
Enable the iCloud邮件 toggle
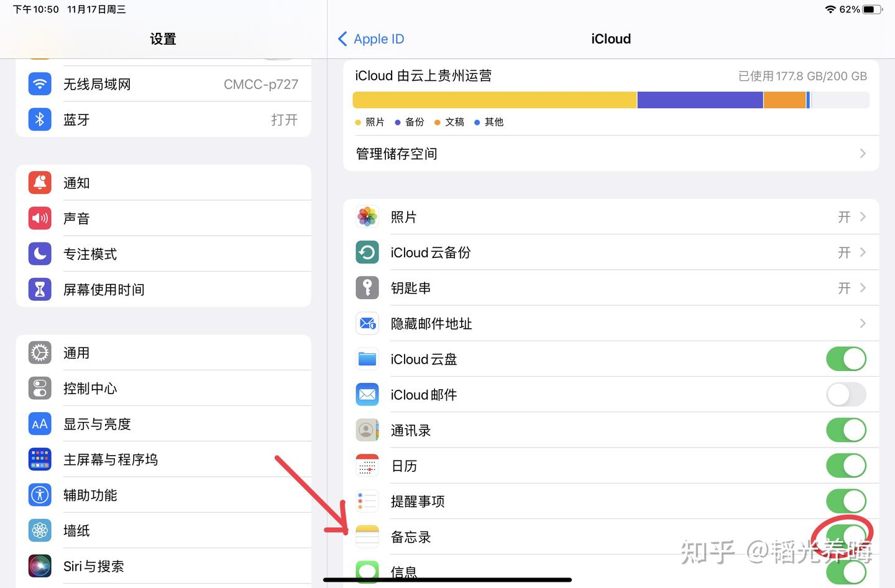coord(846,394)
